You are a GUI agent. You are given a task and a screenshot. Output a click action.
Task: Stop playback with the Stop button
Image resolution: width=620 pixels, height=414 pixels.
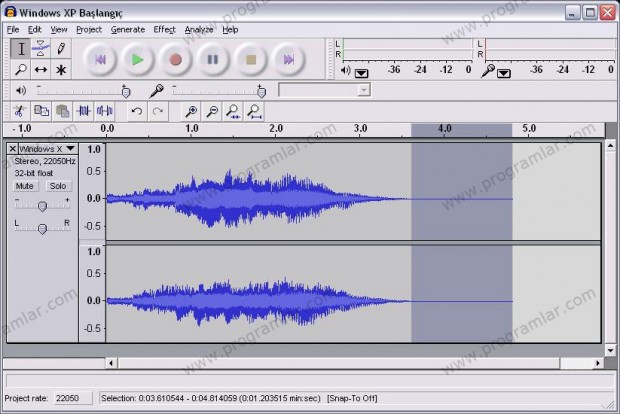pos(251,59)
